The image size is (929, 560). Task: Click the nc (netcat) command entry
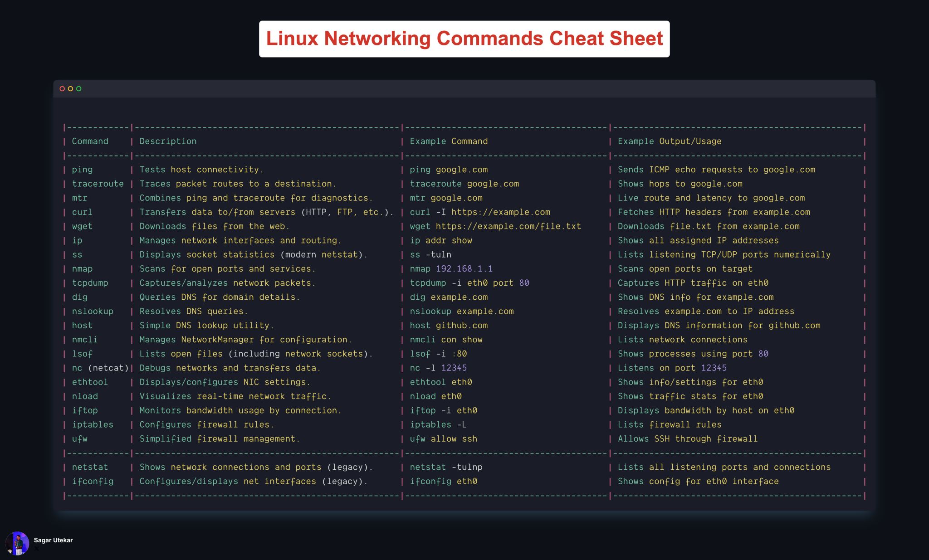(100, 368)
